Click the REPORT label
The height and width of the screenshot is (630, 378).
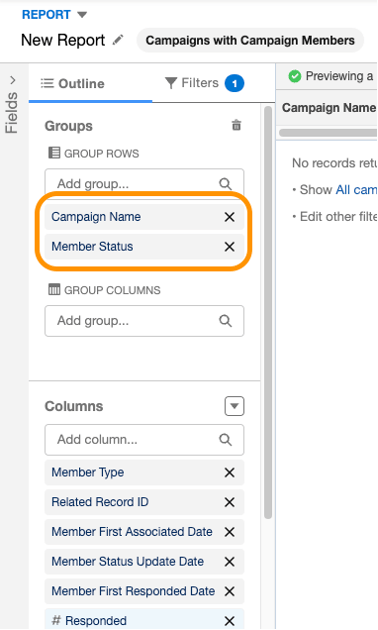(x=46, y=14)
